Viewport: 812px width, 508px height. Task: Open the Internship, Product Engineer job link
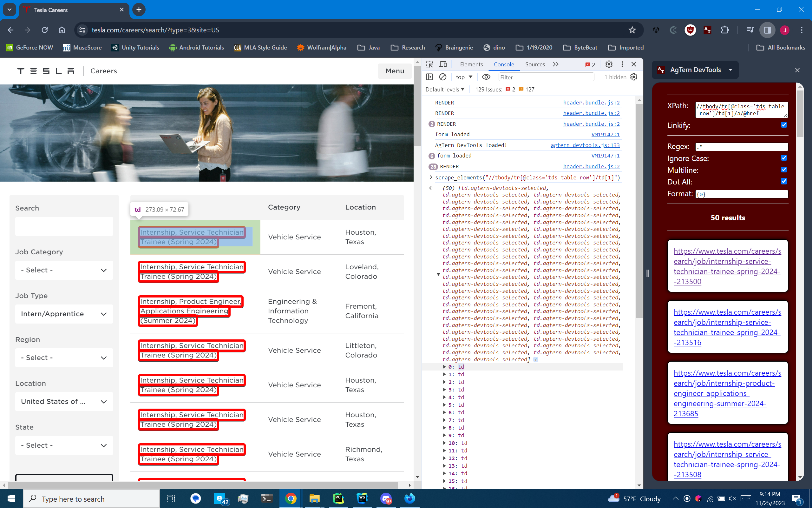190,311
